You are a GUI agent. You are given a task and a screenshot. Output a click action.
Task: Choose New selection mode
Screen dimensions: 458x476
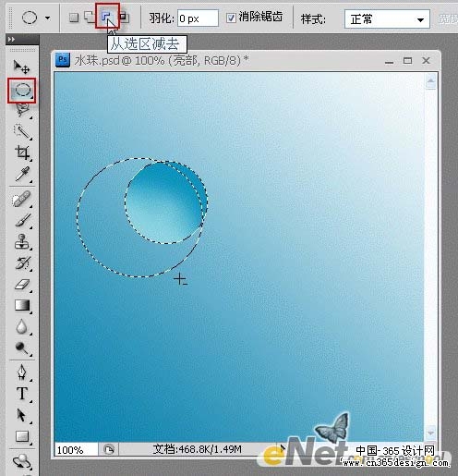tap(73, 18)
